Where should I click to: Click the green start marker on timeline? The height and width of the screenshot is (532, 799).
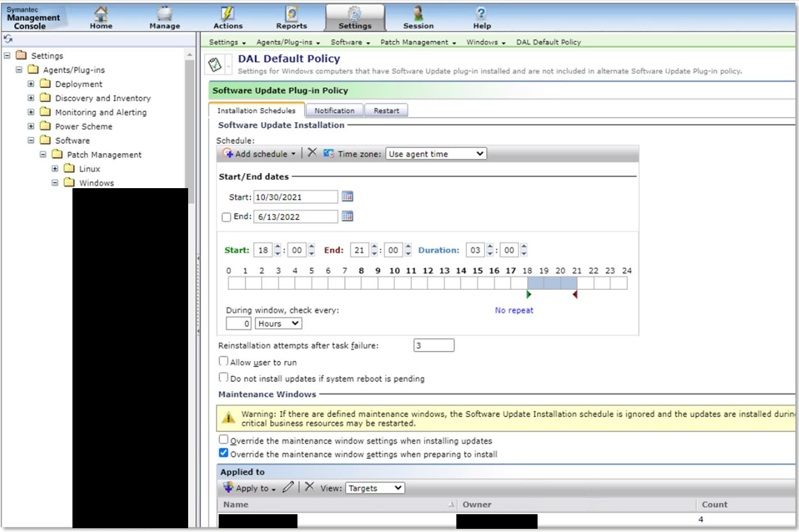click(x=528, y=294)
